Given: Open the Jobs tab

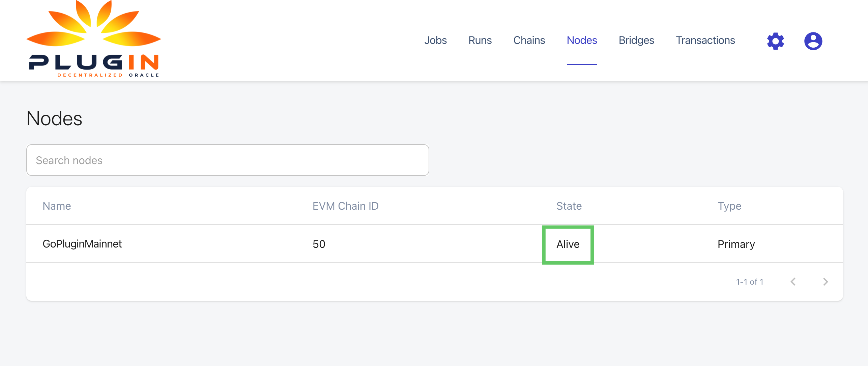Looking at the screenshot, I should [435, 40].
